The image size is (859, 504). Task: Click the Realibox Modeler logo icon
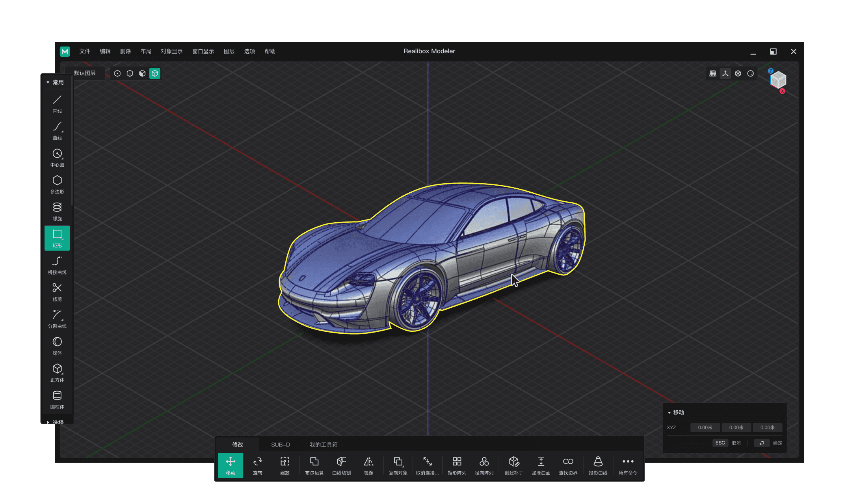click(65, 51)
